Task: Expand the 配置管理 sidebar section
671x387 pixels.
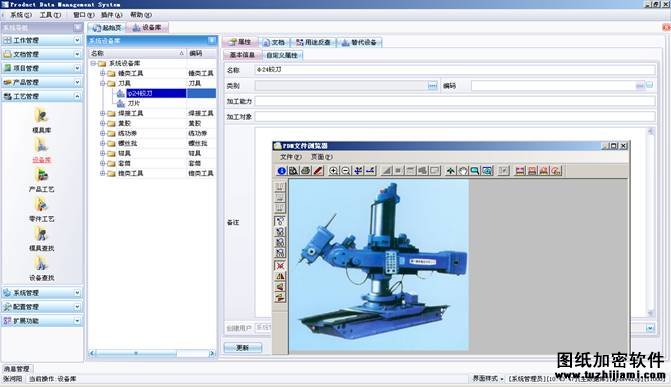Action: pos(77,307)
